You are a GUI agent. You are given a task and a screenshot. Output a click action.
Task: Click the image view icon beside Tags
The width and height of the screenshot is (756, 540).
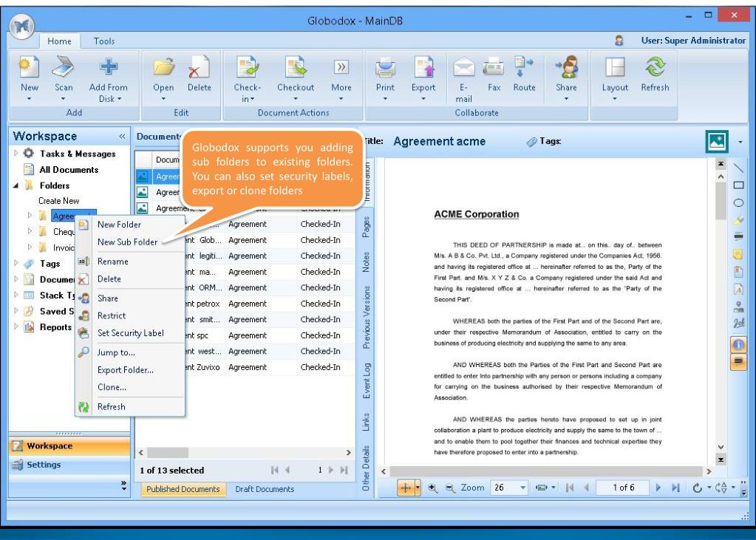coord(717,141)
